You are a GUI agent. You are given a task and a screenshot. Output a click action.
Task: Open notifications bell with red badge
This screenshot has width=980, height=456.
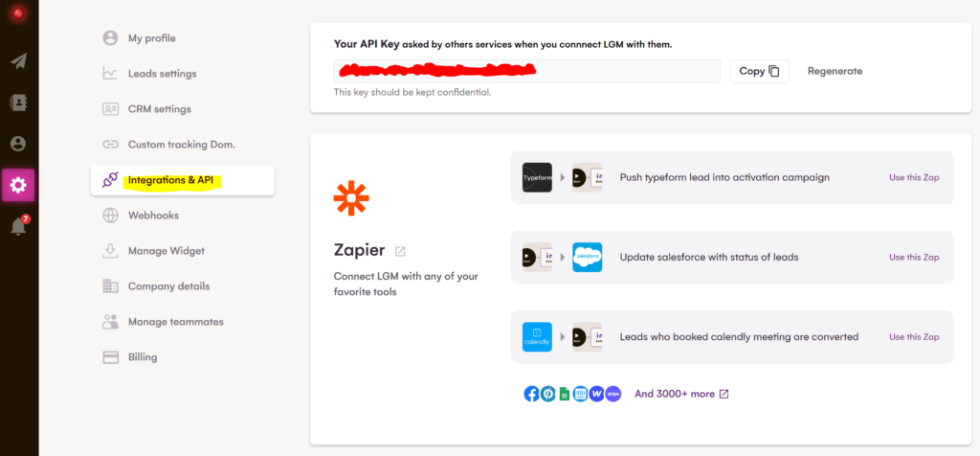tap(18, 227)
